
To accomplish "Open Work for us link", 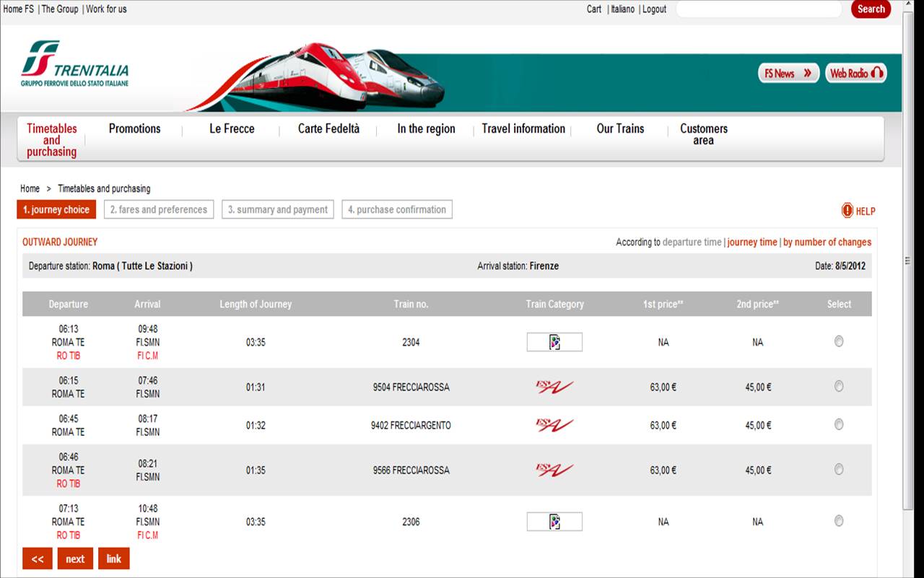I will click(106, 9).
